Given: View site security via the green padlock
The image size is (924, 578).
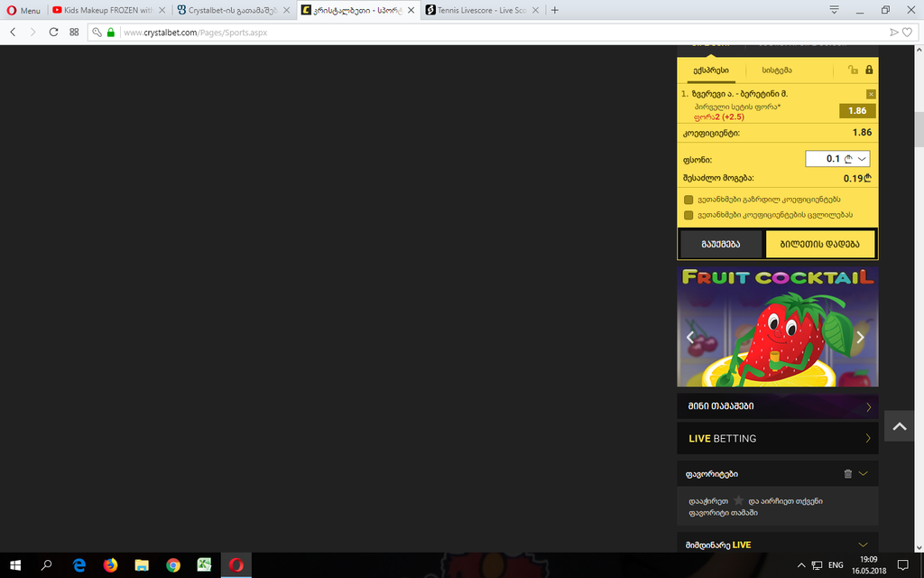Looking at the screenshot, I should pos(111,33).
